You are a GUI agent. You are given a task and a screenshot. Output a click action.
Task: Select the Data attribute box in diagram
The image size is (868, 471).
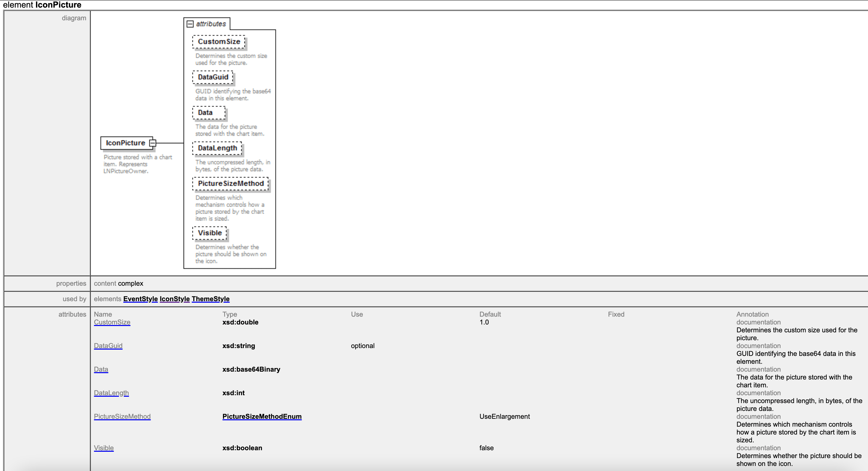point(209,113)
